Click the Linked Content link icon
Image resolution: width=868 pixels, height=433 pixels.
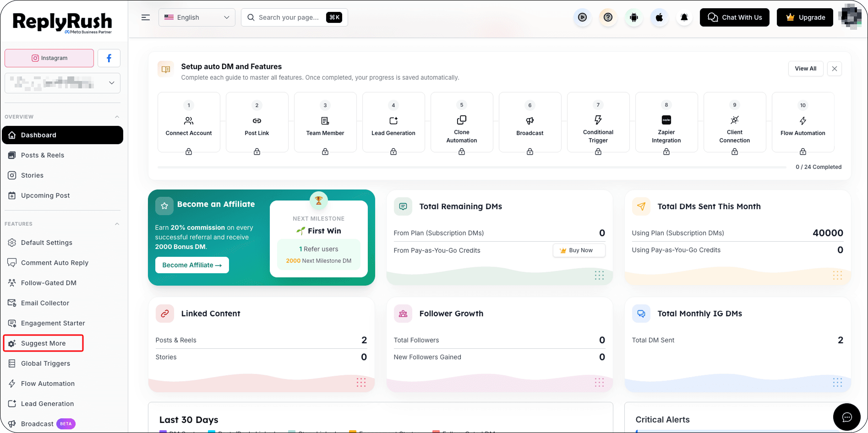165,314
